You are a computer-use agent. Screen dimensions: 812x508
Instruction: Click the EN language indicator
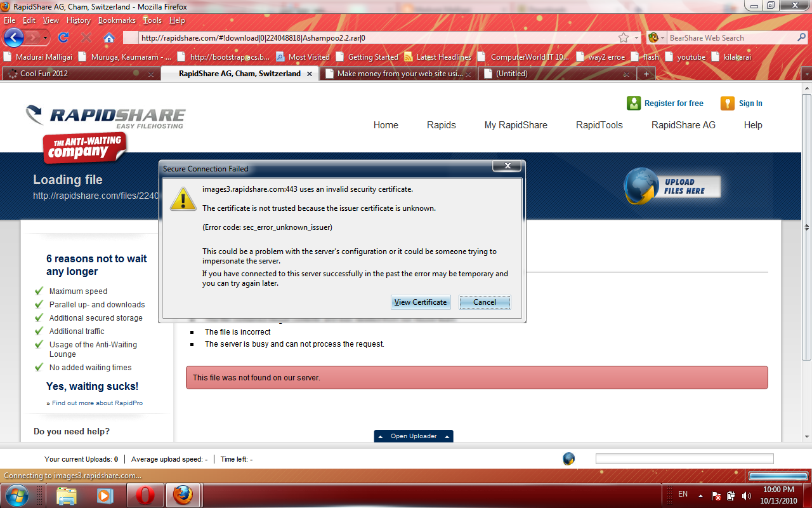pos(683,494)
